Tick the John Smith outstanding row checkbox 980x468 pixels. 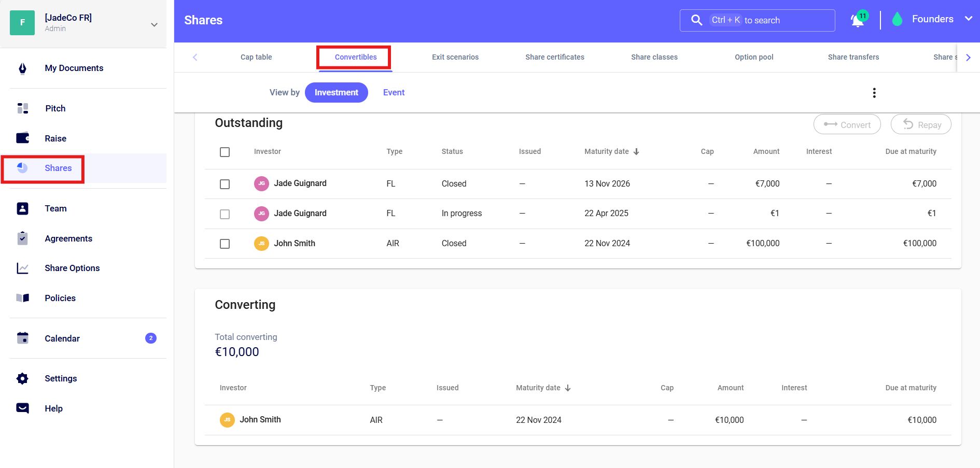[x=225, y=244]
